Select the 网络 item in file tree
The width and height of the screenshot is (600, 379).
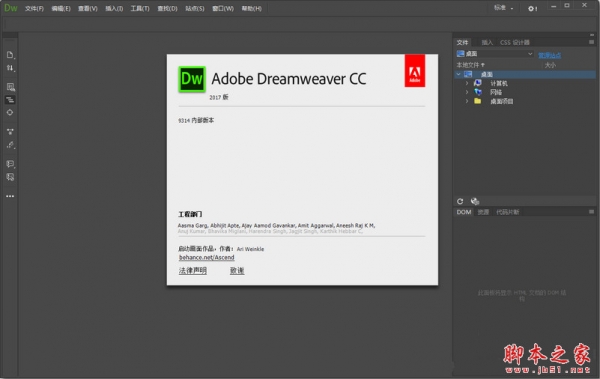pos(496,92)
